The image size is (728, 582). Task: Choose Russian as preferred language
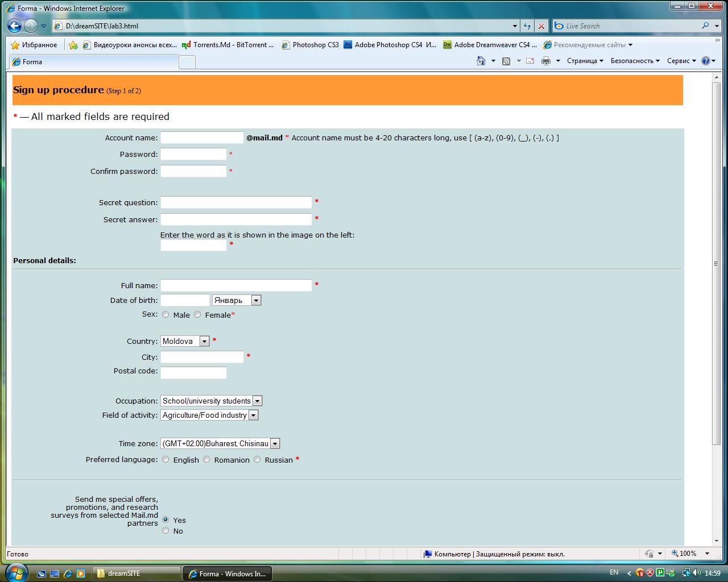(x=257, y=459)
